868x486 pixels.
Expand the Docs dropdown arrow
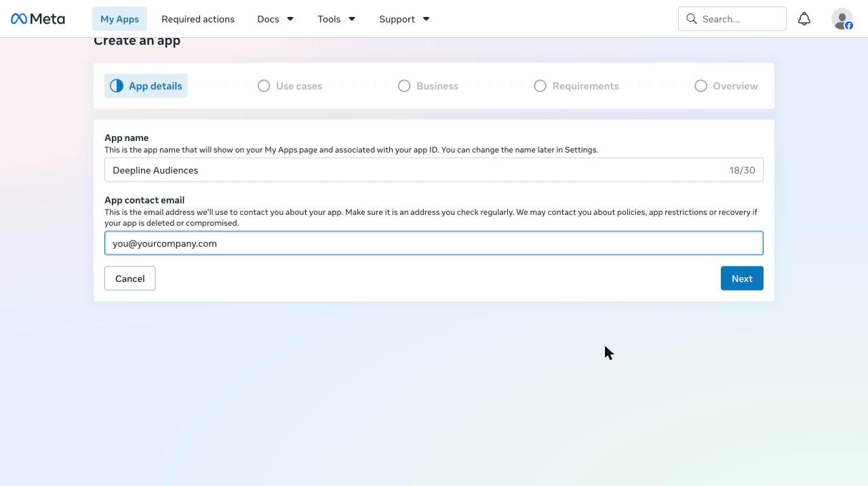coord(290,19)
